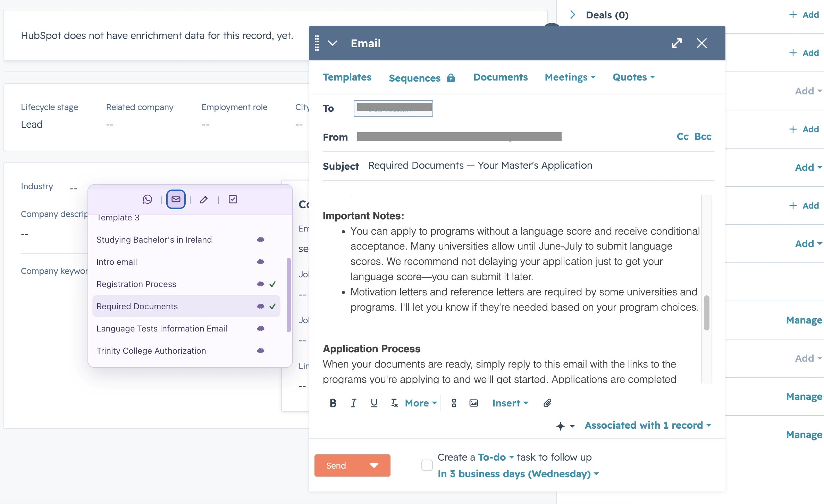Add Cc recipients
824x504 pixels.
tap(682, 136)
